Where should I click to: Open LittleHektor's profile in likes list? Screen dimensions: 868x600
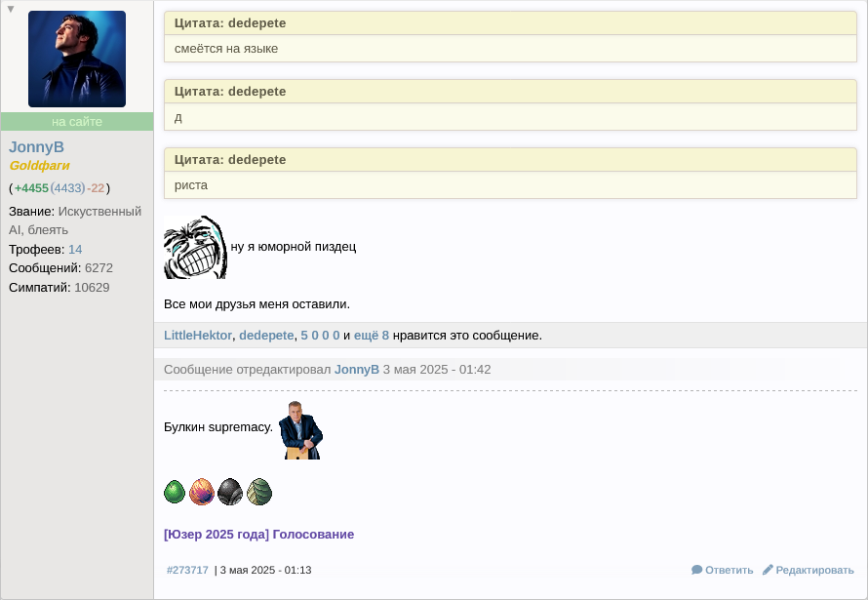coord(197,336)
